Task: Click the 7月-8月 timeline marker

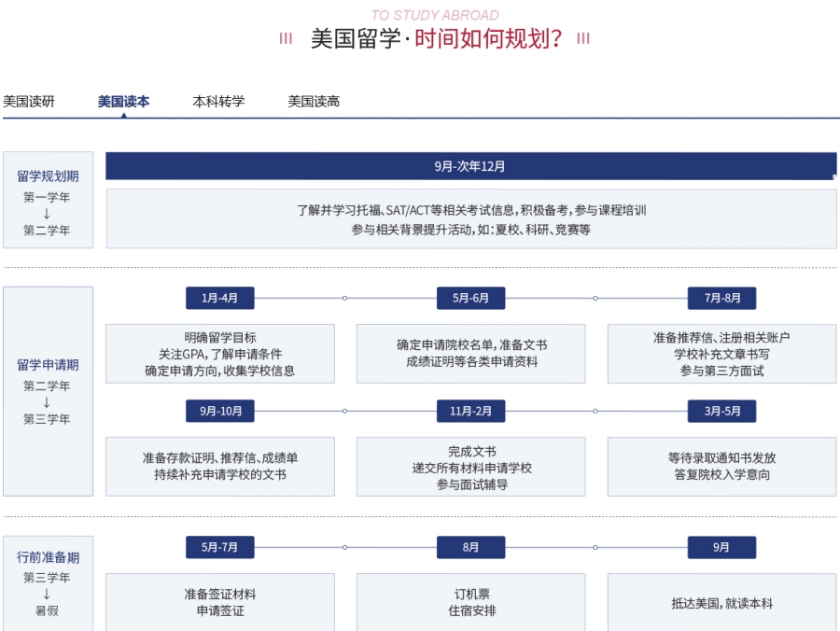Action: click(721, 299)
